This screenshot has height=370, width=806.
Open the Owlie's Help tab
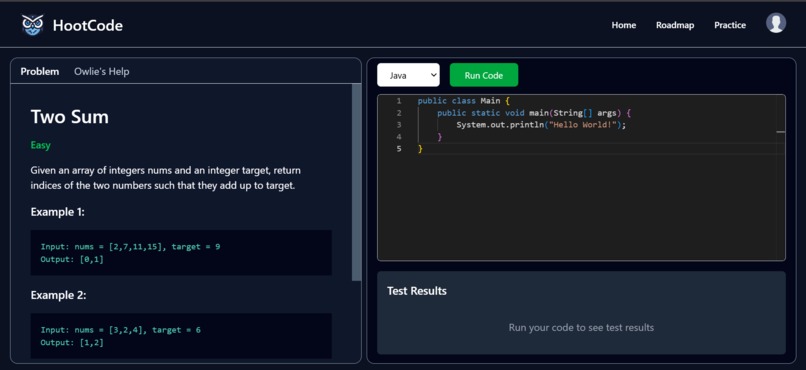[x=102, y=71]
